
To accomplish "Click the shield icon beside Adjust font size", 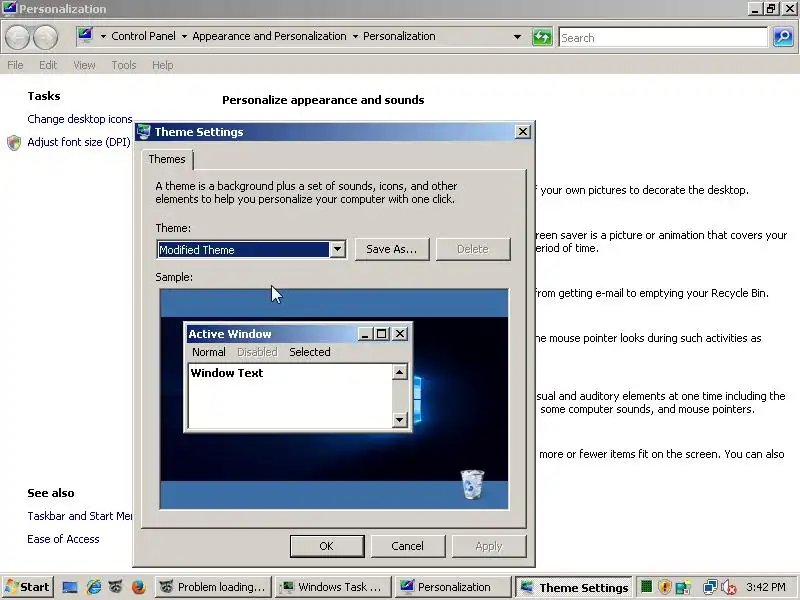I will click(x=14, y=142).
